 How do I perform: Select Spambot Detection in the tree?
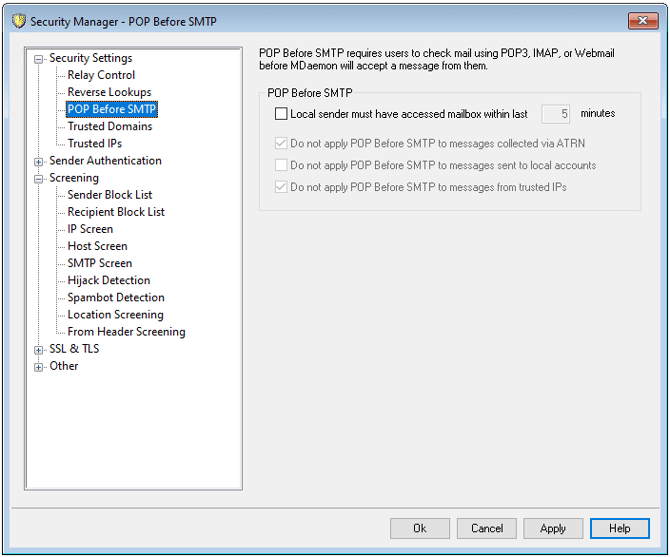point(116,298)
